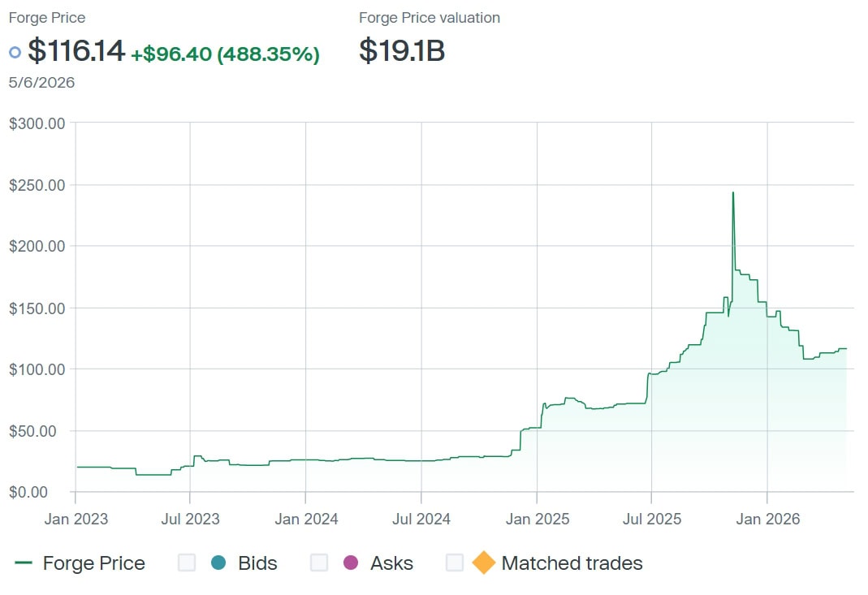Click the $19.1B valuation figure
The image size is (868, 595).
[402, 50]
